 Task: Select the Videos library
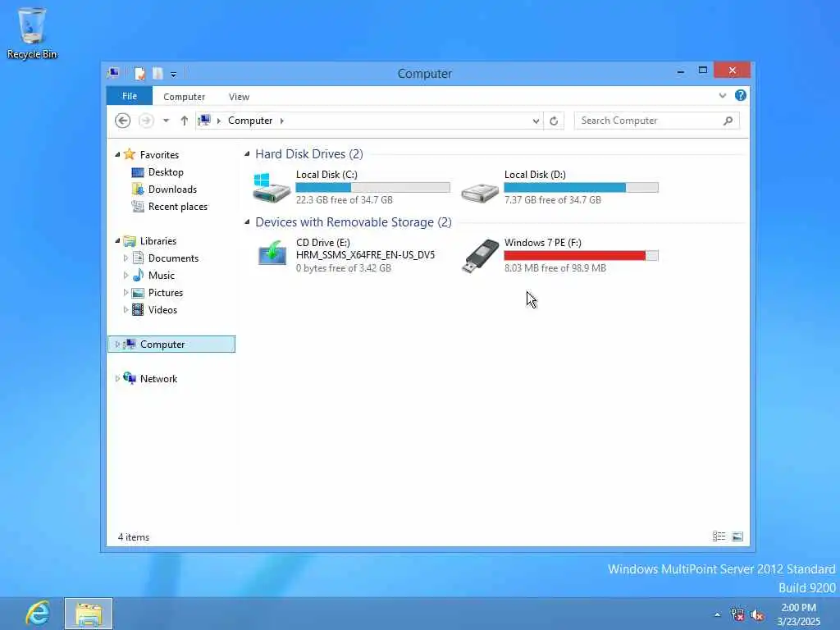pos(162,309)
